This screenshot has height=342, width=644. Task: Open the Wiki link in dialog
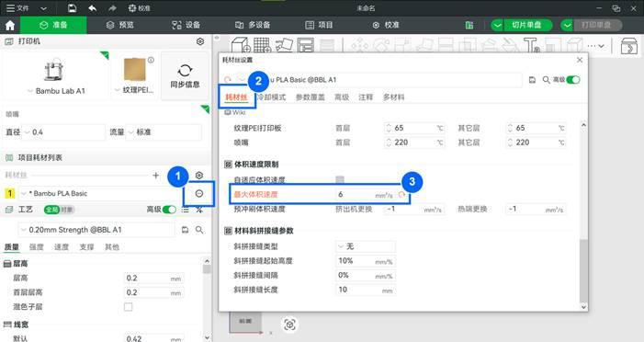coord(235,112)
